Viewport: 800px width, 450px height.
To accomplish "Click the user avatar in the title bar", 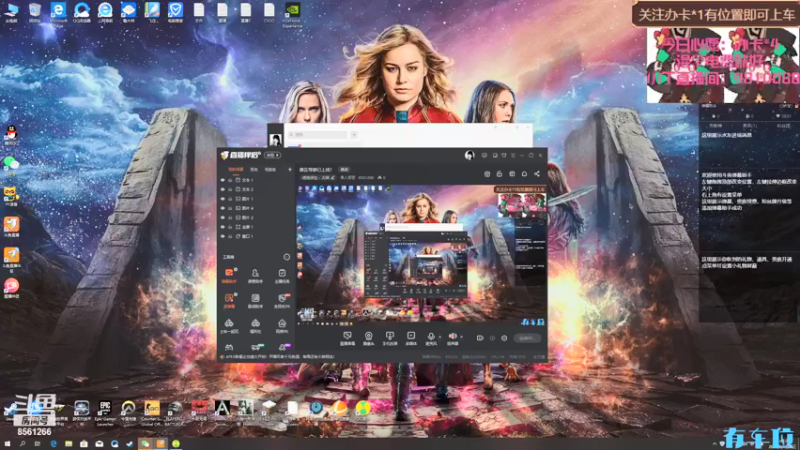I will (x=469, y=155).
